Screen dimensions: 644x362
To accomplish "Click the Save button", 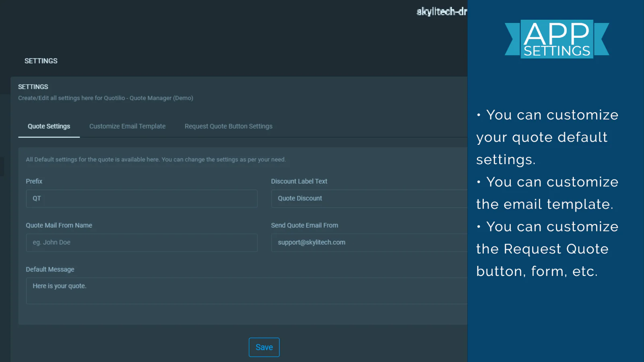I will click(264, 347).
